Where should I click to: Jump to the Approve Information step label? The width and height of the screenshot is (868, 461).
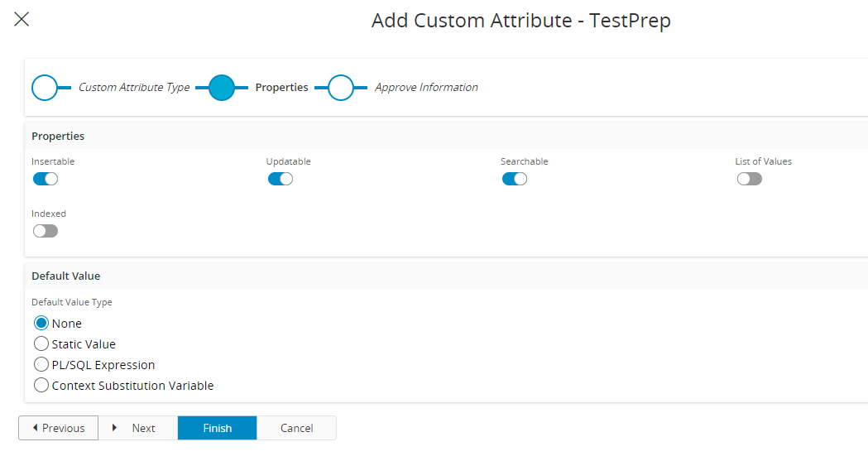coord(426,88)
